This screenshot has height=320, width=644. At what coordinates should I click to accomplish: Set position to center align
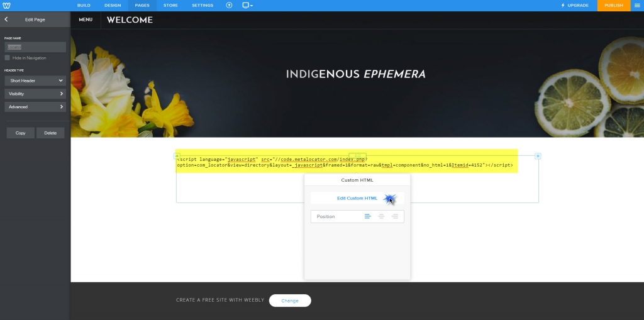pos(381,216)
